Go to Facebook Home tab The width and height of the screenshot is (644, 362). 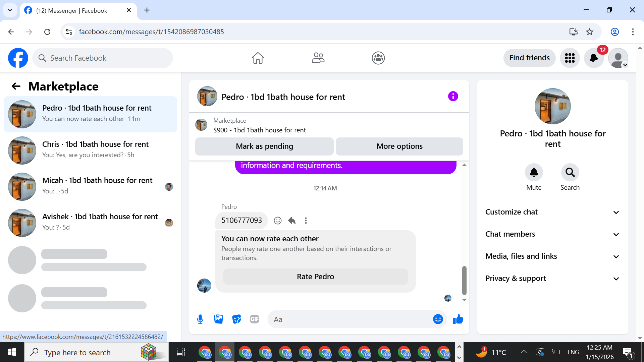[258, 58]
